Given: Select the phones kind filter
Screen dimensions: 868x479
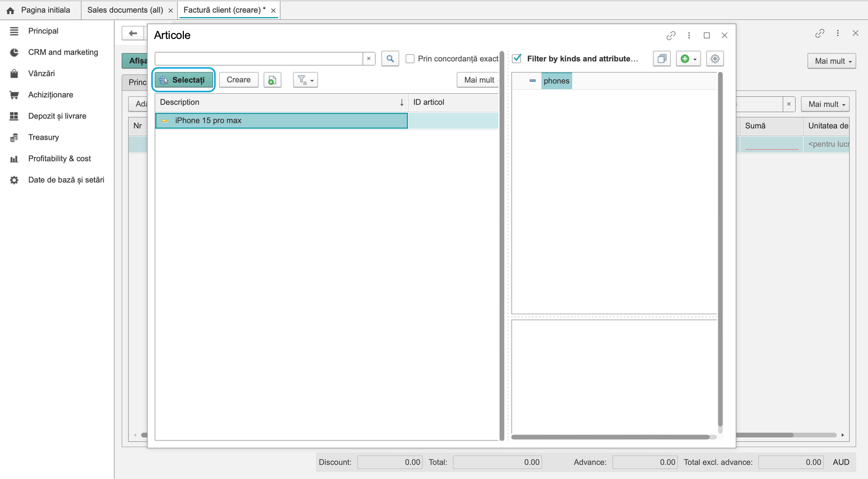Looking at the screenshot, I should pos(557,81).
